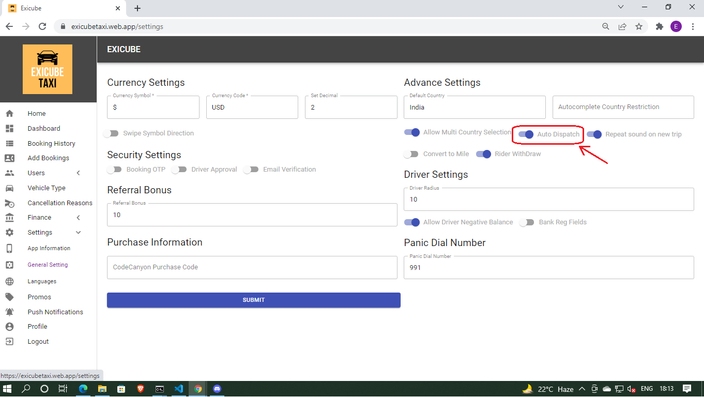Viewport: 704px width, 397px height.
Task: Click the Logout link
Action: pyautogui.click(x=38, y=341)
